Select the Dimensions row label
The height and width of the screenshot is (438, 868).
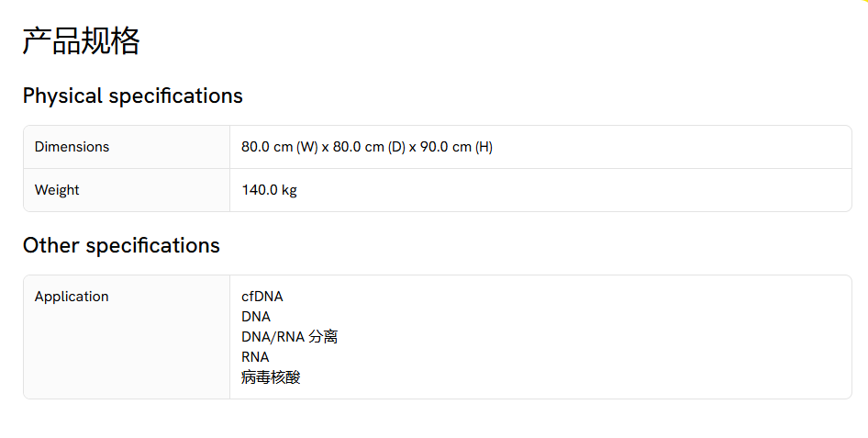[72, 147]
